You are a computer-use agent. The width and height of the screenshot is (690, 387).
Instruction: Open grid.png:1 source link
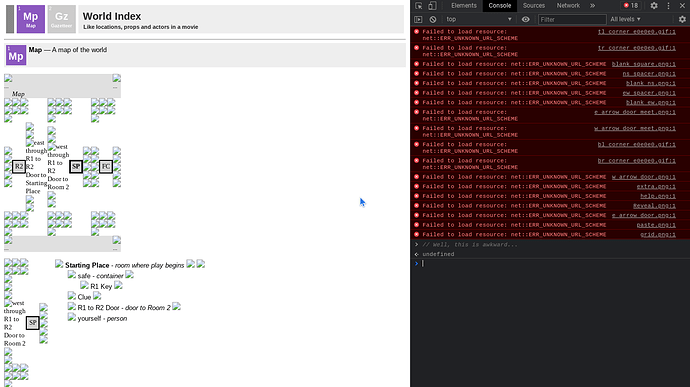coord(657,235)
